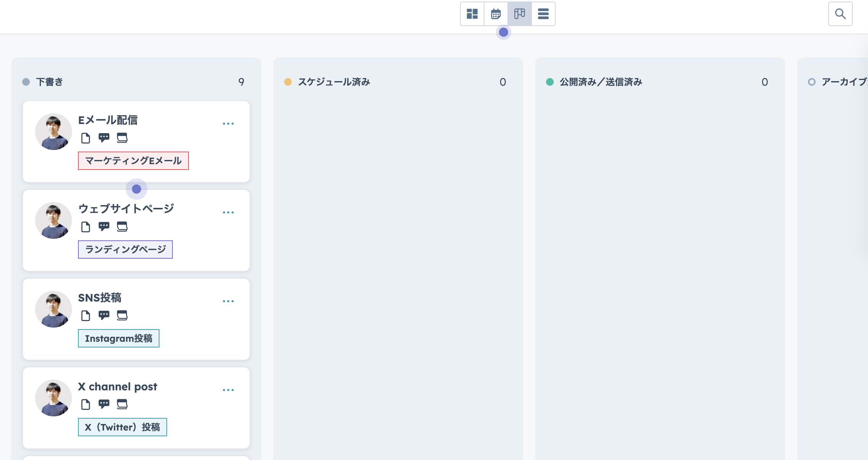Open the ウェブサイトページ card title

coord(126,209)
